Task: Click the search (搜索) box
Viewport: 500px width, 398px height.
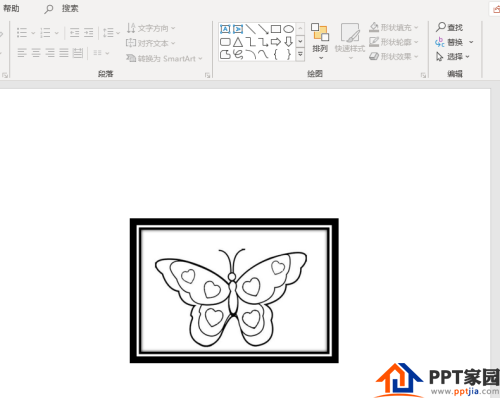Action: (x=62, y=9)
